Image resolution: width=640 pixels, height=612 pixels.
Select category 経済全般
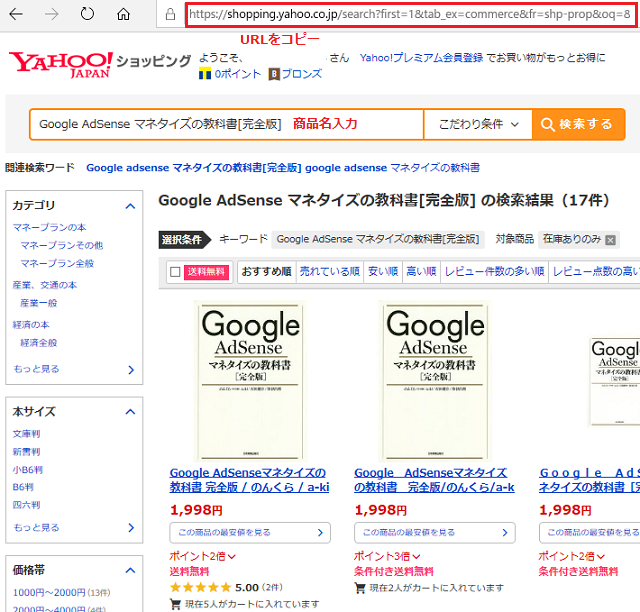click(x=39, y=343)
